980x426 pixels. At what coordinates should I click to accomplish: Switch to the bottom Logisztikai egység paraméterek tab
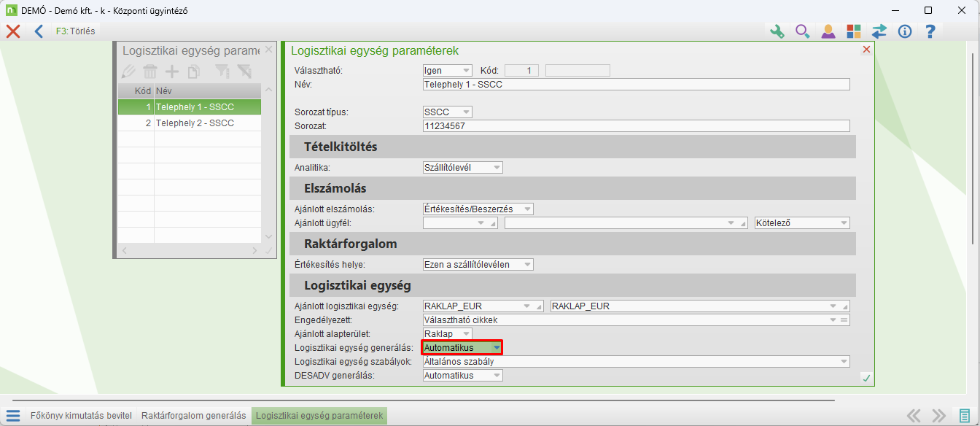(x=319, y=416)
